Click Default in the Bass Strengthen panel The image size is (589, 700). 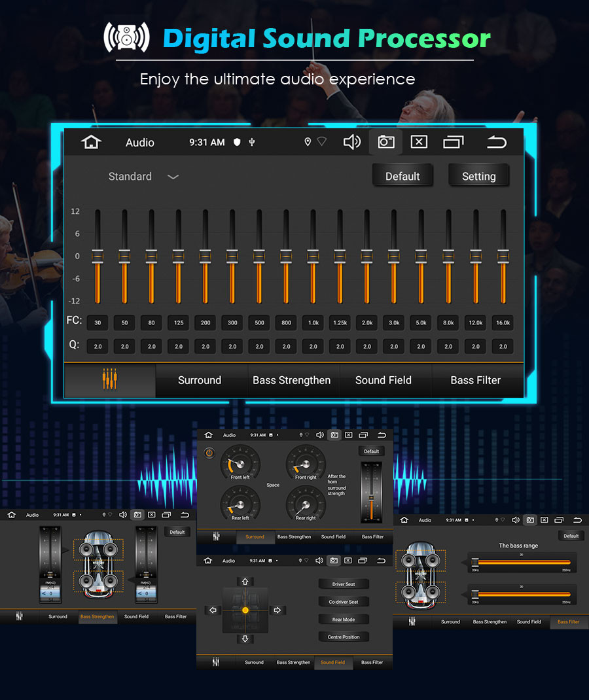tap(177, 532)
